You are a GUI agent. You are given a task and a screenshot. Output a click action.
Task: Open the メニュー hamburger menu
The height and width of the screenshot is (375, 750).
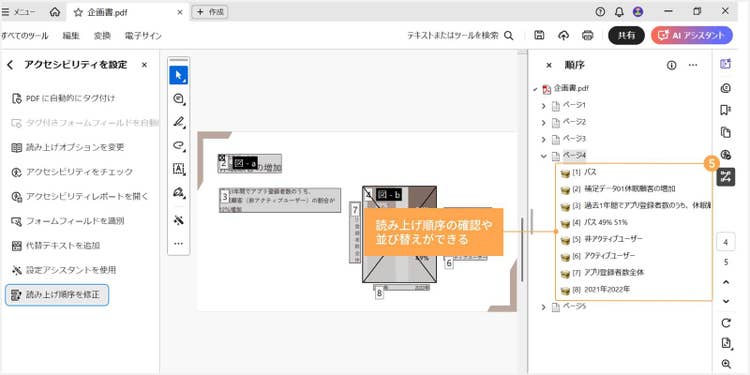click(18, 12)
